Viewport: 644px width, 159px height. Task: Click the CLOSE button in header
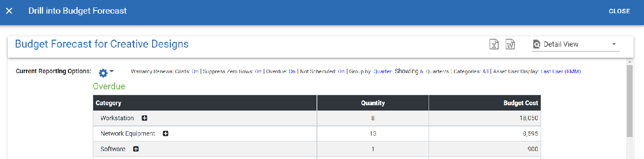pyautogui.click(x=619, y=11)
